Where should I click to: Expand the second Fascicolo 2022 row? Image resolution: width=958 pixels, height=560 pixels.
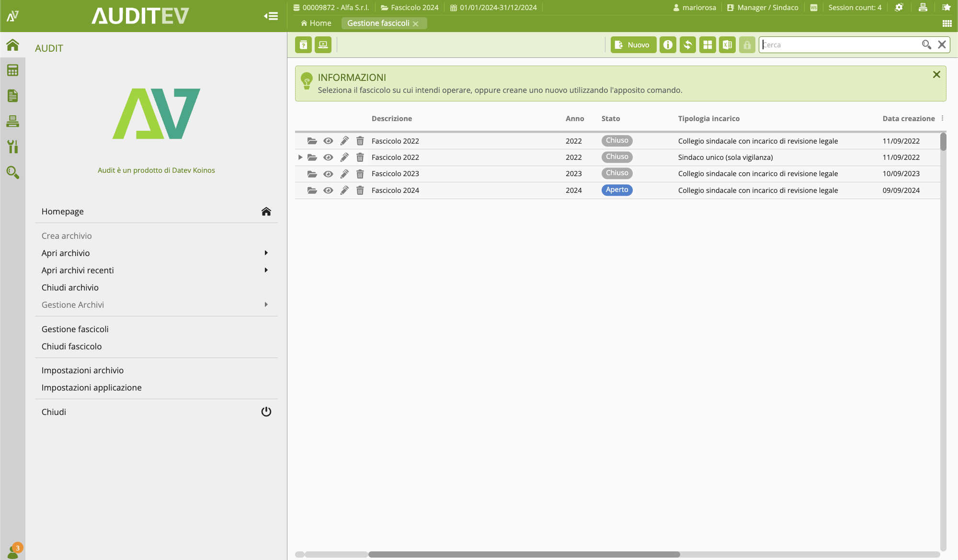tap(300, 157)
